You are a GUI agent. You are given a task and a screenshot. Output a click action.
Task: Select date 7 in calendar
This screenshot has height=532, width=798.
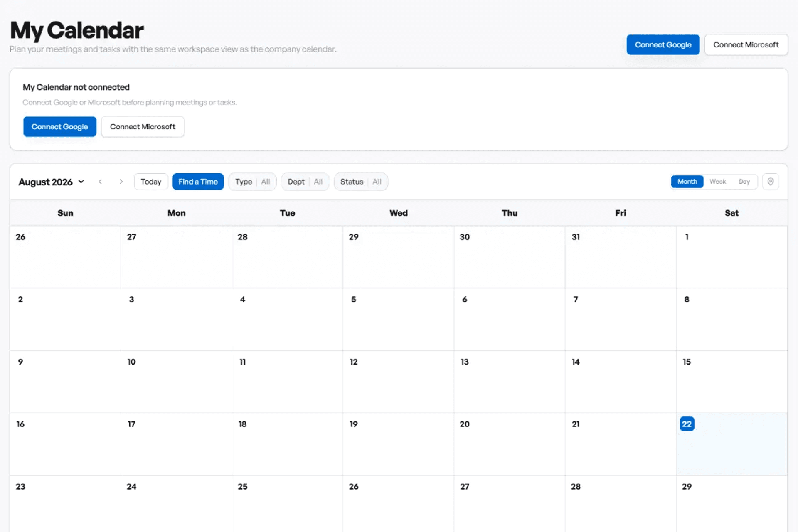click(x=621, y=319)
